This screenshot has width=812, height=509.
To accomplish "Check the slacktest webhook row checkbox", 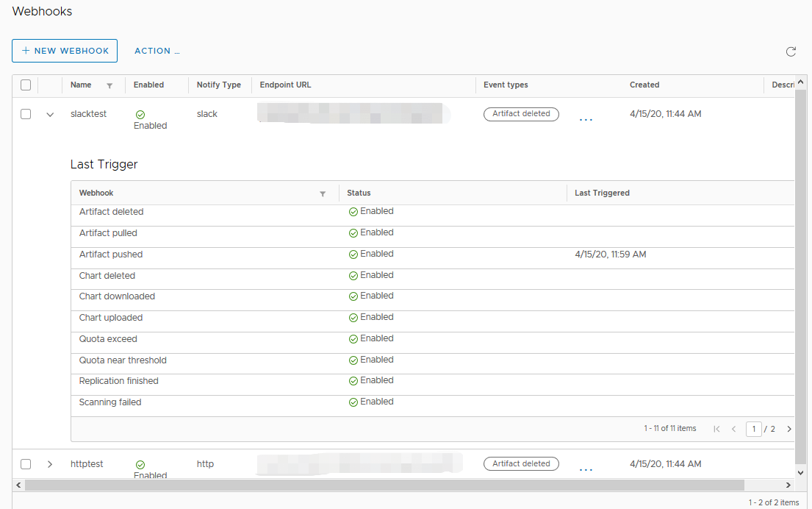I will 26,114.
